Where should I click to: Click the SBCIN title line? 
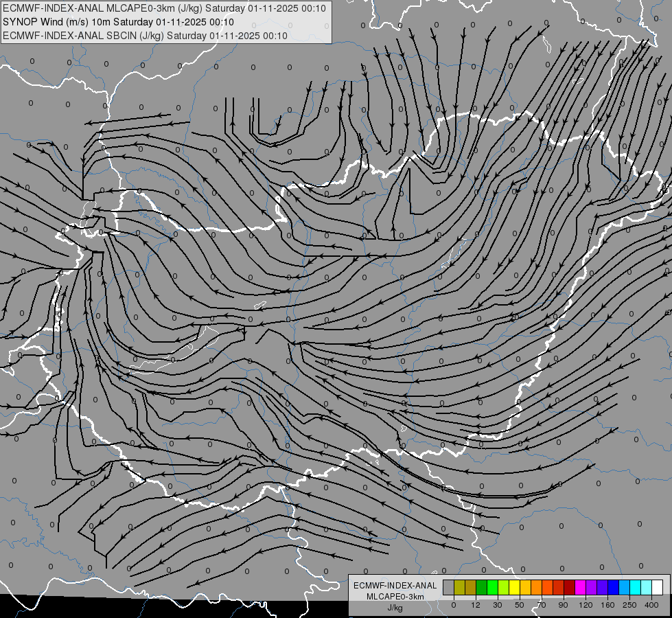coord(145,36)
